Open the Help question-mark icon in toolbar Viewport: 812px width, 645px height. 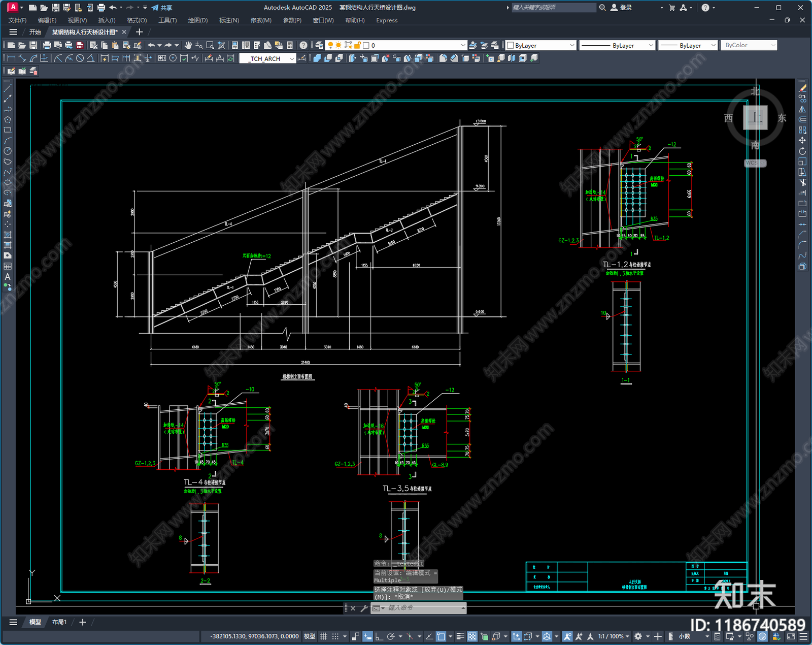[x=303, y=45]
